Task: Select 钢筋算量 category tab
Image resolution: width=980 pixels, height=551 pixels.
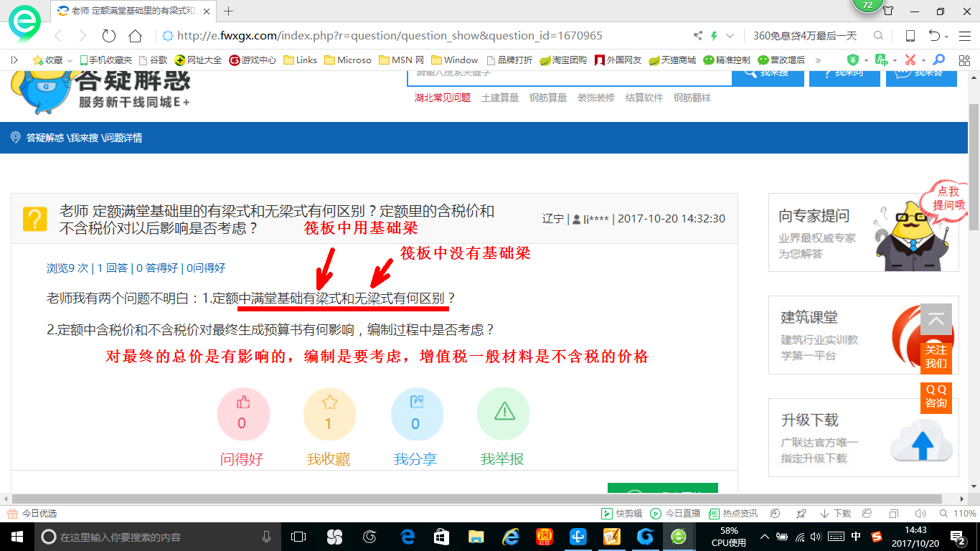Action: pyautogui.click(x=548, y=98)
